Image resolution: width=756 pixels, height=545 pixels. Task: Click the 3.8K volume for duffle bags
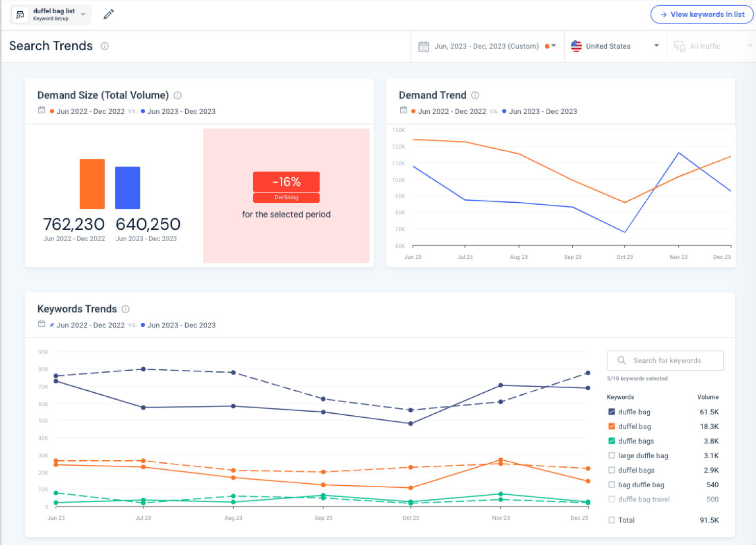pyautogui.click(x=711, y=441)
